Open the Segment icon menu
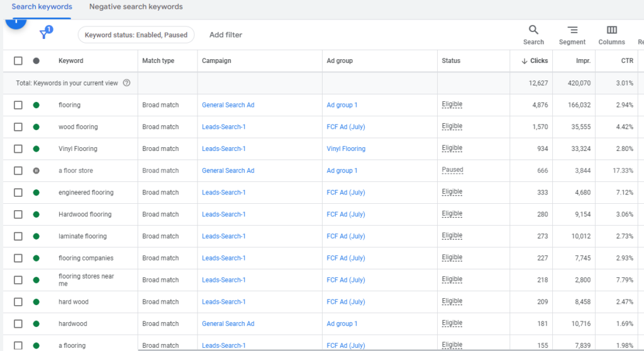Screen dimensions: 644x351 (x=572, y=30)
